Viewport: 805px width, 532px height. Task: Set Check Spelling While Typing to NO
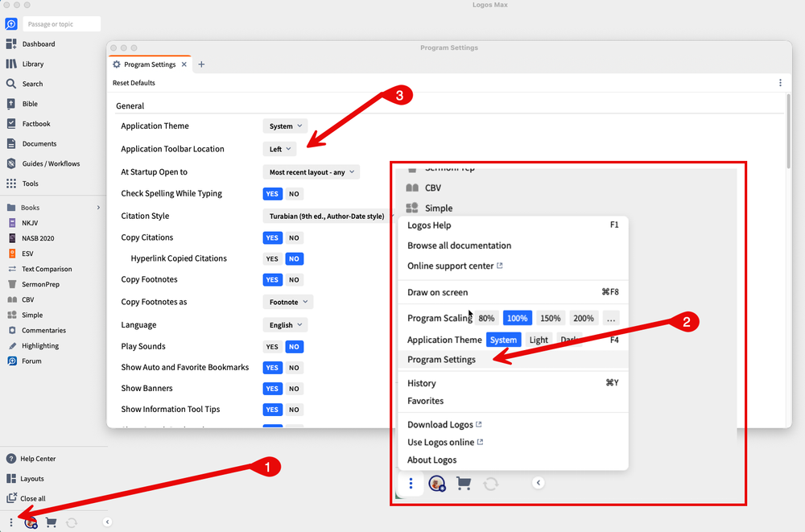[x=294, y=194]
